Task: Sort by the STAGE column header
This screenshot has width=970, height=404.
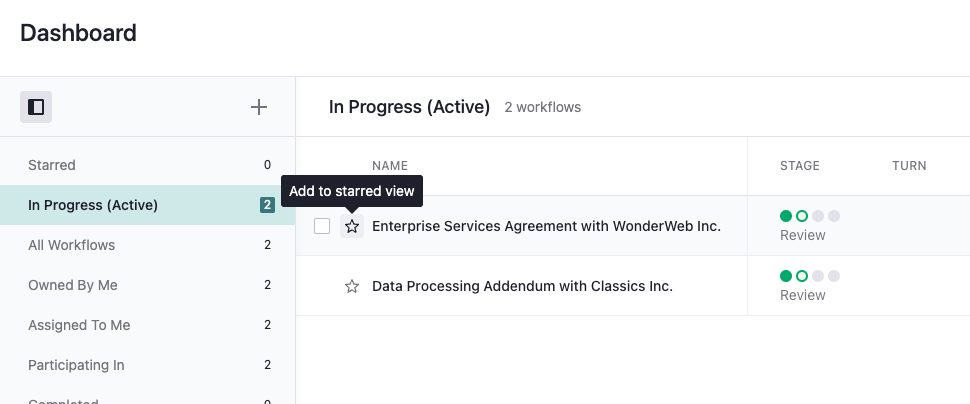Action: coord(799,166)
